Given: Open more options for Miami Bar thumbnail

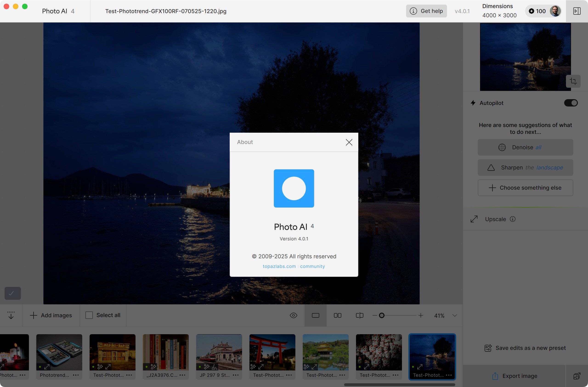Looking at the screenshot, I should 129,375.
